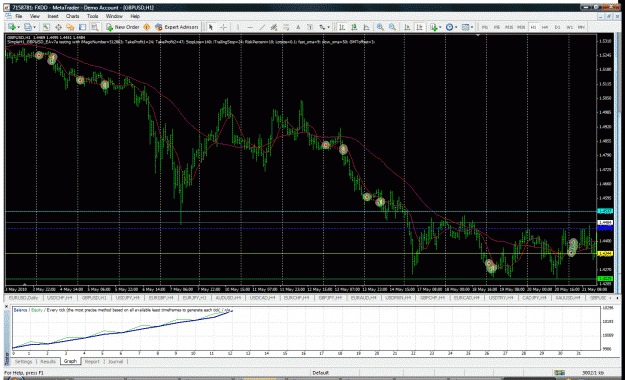Select the M5 timeframe button
The width and height of the screenshot is (625, 380).
point(497,27)
